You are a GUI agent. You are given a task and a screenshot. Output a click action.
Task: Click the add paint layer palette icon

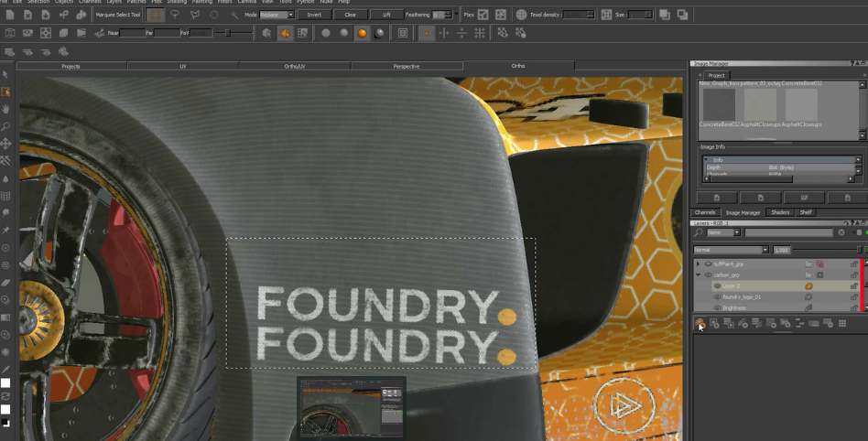click(700, 323)
